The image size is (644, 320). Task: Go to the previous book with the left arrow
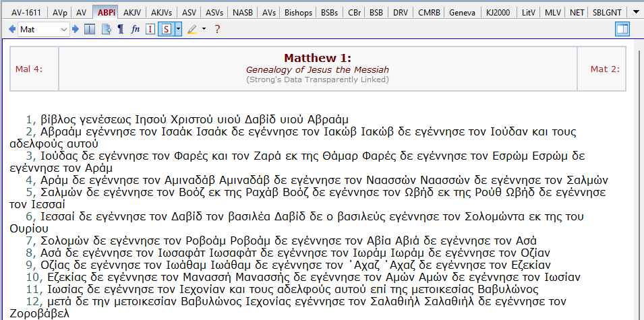click(12, 29)
